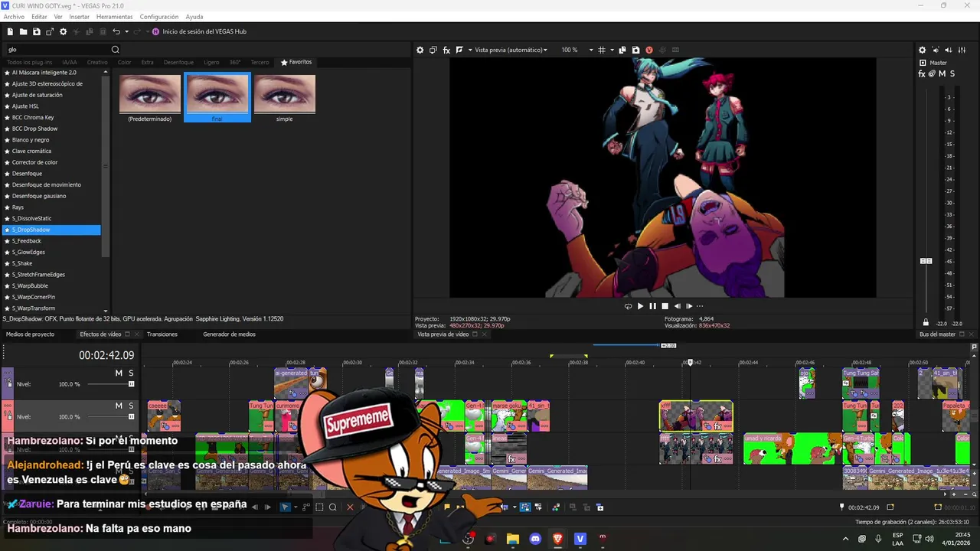980x551 pixels.
Task: Select the 'simple' preset thumbnail
Action: click(285, 97)
